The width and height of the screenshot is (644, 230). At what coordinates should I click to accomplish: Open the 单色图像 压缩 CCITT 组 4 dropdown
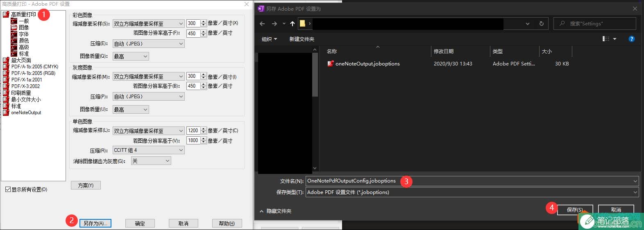[148, 150]
